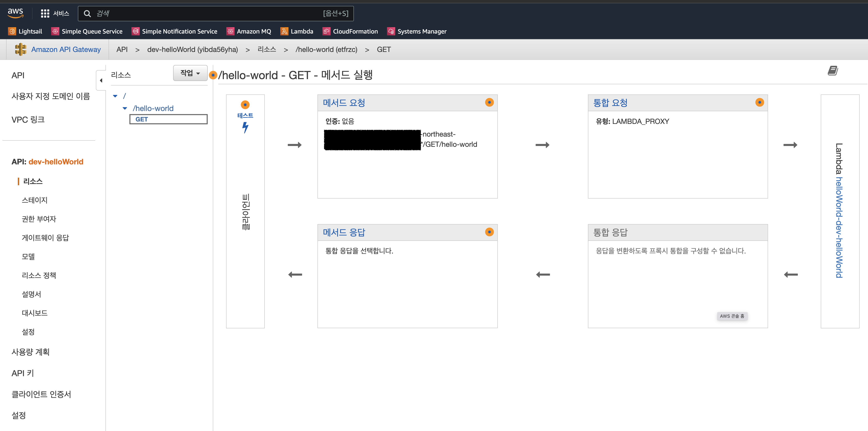Image resolution: width=868 pixels, height=431 pixels.
Task: Collapse the root / resource tree node
Action: click(115, 96)
